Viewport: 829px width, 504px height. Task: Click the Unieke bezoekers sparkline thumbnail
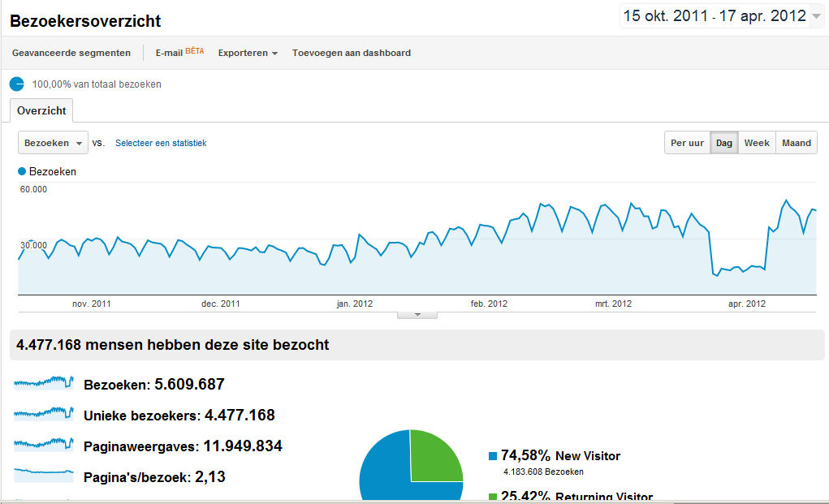point(43,412)
